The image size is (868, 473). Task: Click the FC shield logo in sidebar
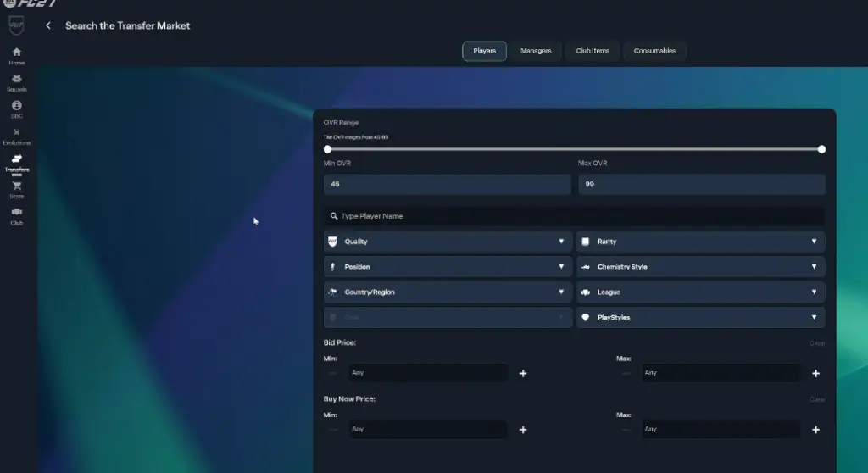(17, 25)
